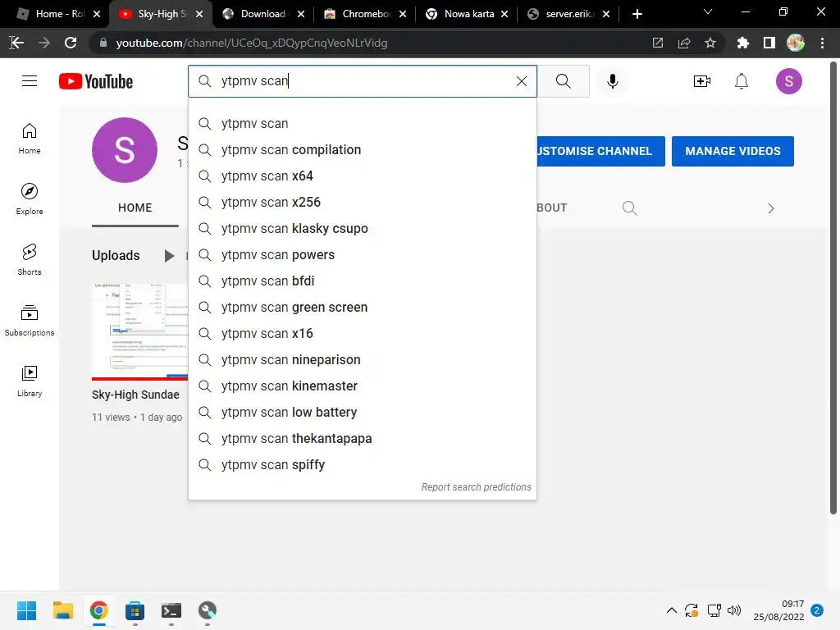Select suggestion 'ytpmv scan klasky csupo'
The height and width of the screenshot is (630, 840).
[363, 229]
